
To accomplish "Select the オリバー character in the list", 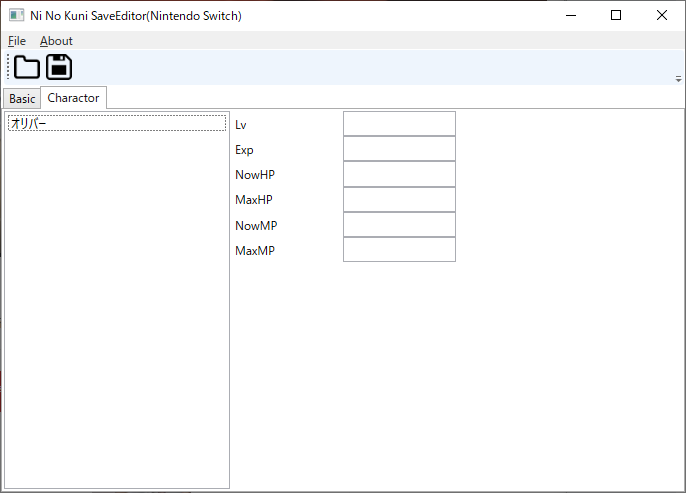I will (117, 123).
